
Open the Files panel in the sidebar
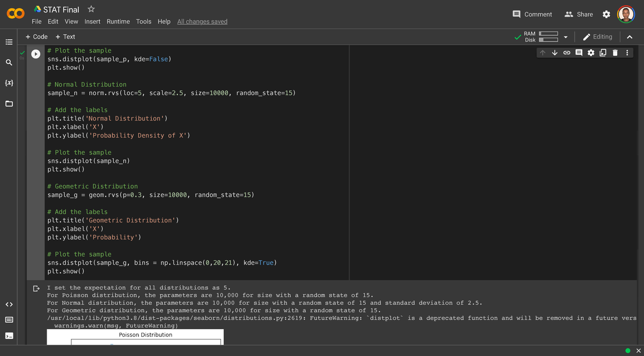click(x=9, y=103)
